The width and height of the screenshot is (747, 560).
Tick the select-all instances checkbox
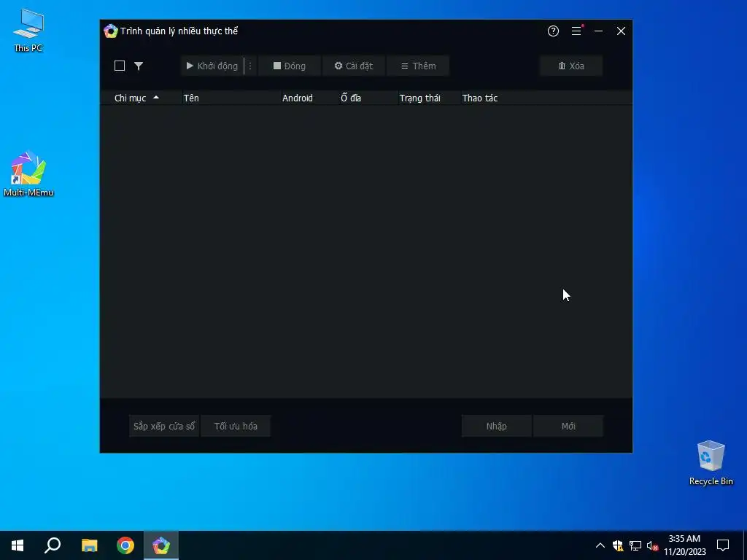[120, 66]
